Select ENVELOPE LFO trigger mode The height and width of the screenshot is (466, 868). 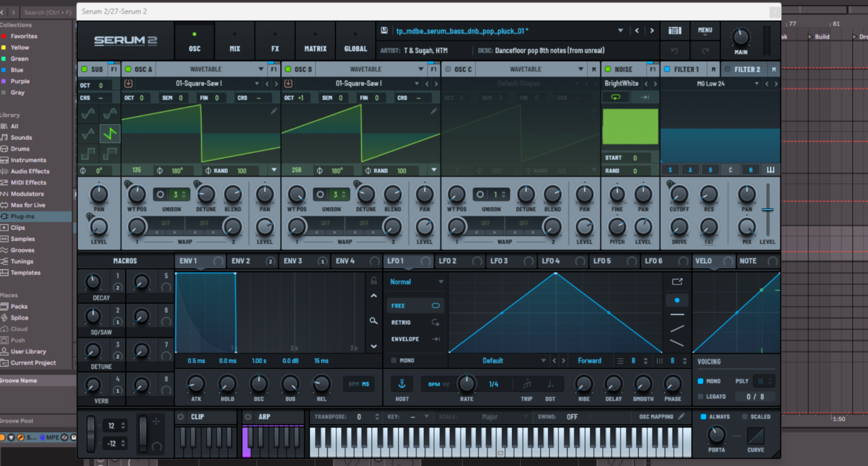click(416, 338)
